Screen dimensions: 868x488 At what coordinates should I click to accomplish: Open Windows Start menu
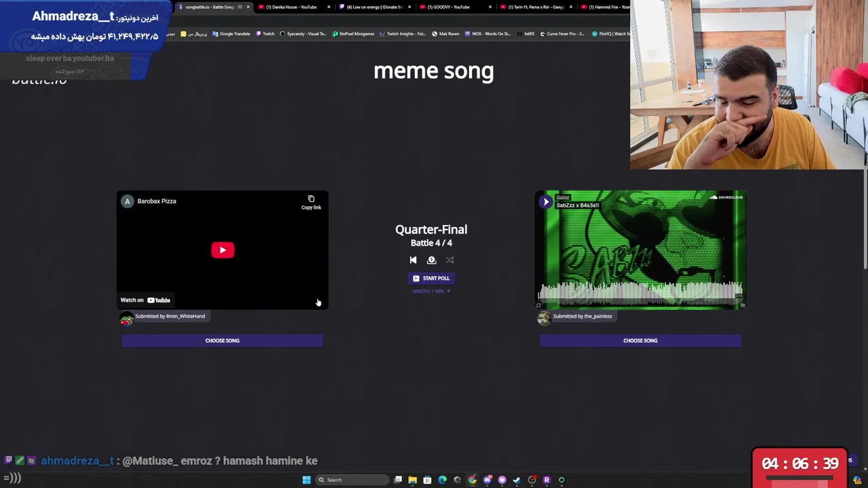(x=307, y=480)
